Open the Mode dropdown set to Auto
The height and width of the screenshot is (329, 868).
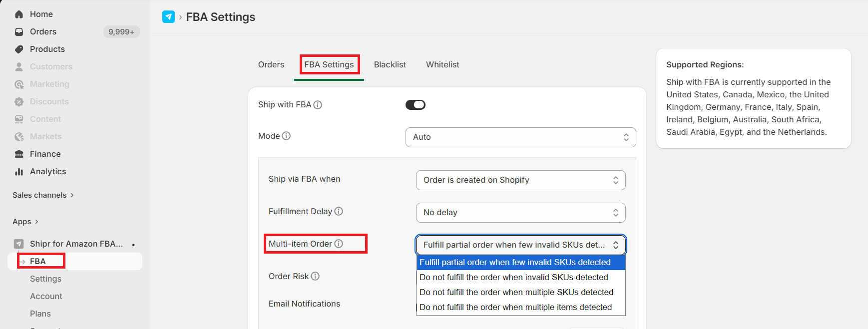[x=520, y=137]
